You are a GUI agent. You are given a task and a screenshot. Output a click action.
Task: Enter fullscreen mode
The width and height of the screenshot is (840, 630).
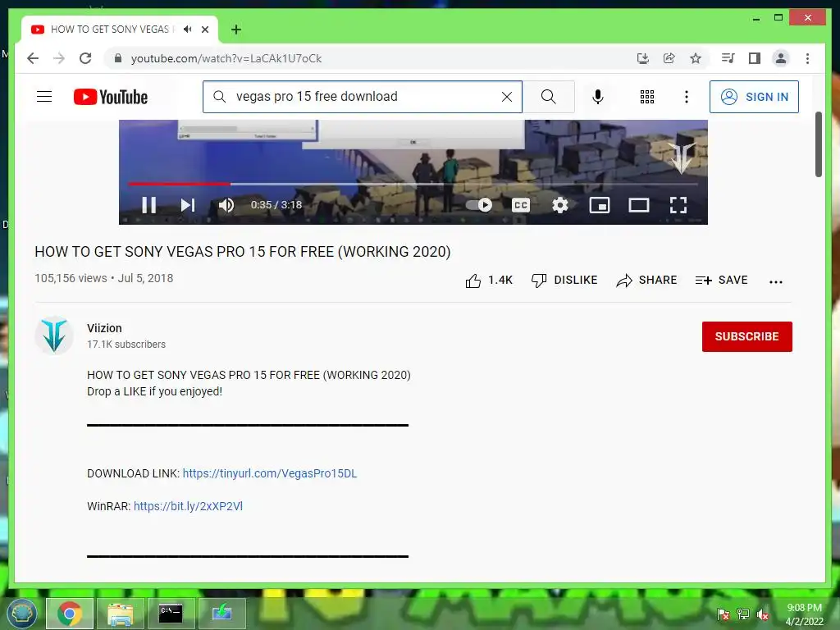pos(678,204)
